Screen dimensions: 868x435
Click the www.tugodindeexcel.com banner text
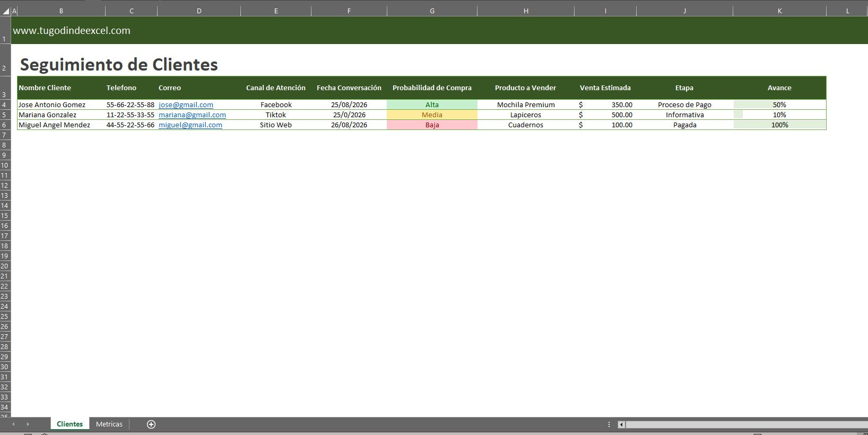tap(72, 31)
